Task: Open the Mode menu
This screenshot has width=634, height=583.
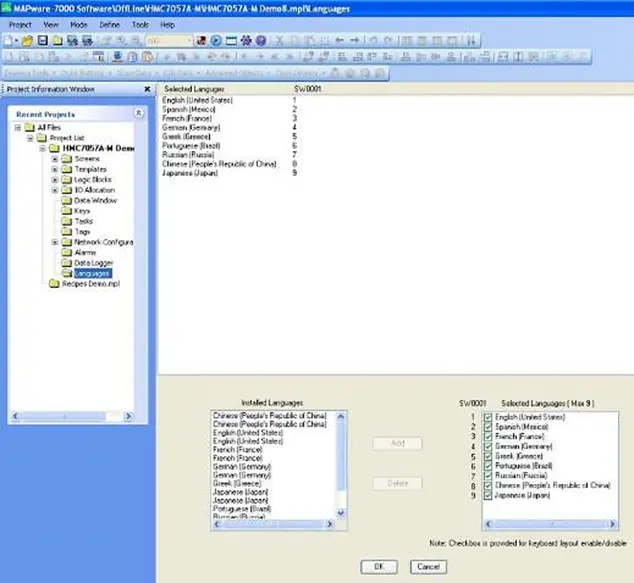Action: (x=78, y=25)
